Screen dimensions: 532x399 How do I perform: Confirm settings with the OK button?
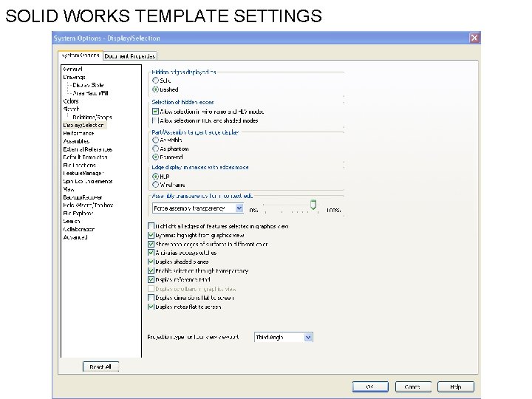coord(370,386)
